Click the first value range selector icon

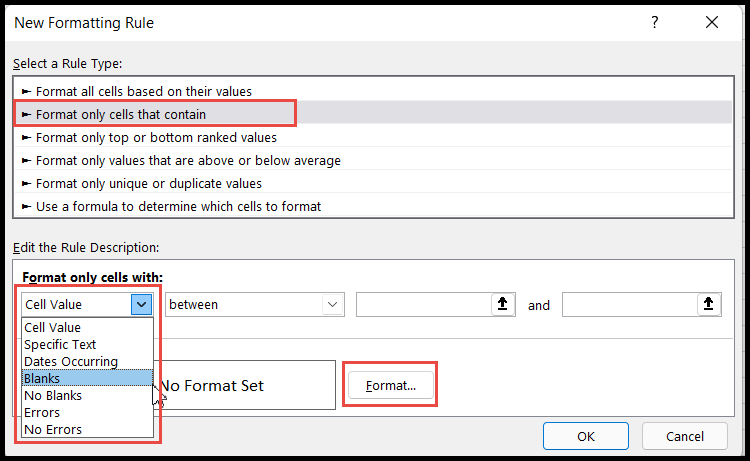[x=498, y=305]
